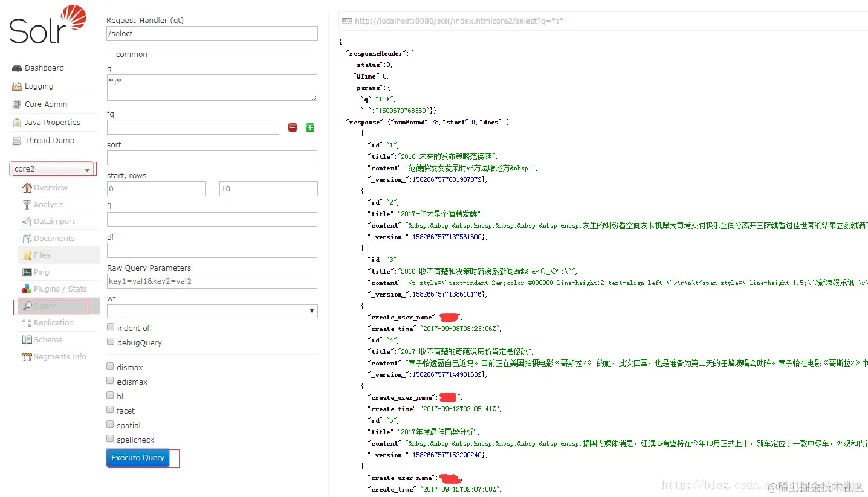Click the rows field showing 10
This screenshot has height=497, width=868.
click(x=268, y=188)
